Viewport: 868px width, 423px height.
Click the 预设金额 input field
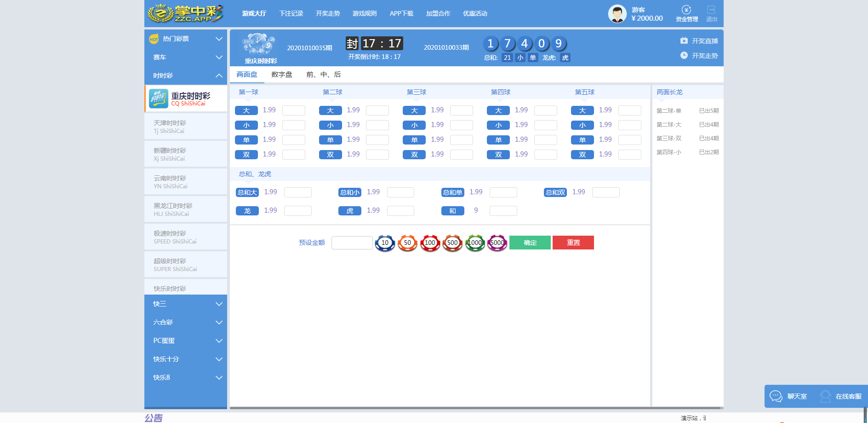click(352, 243)
